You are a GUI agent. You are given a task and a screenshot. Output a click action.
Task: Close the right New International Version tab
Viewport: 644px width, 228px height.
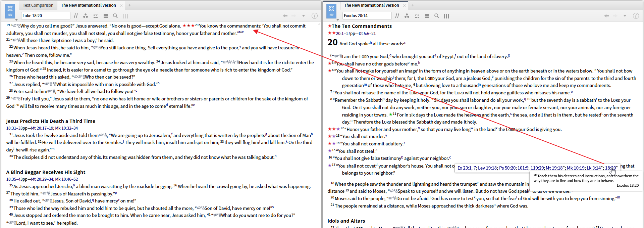pyautogui.click(x=404, y=5)
